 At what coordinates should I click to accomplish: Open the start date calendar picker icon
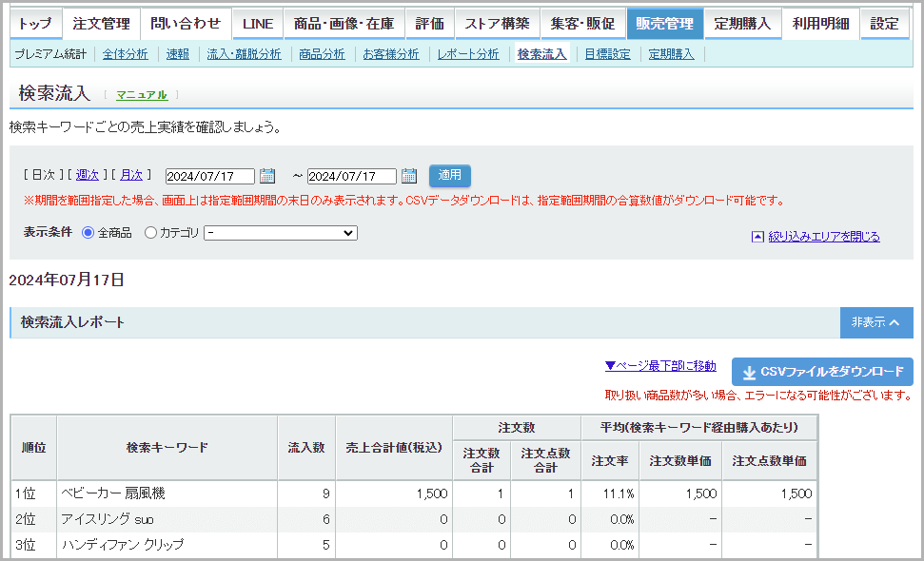(267, 175)
